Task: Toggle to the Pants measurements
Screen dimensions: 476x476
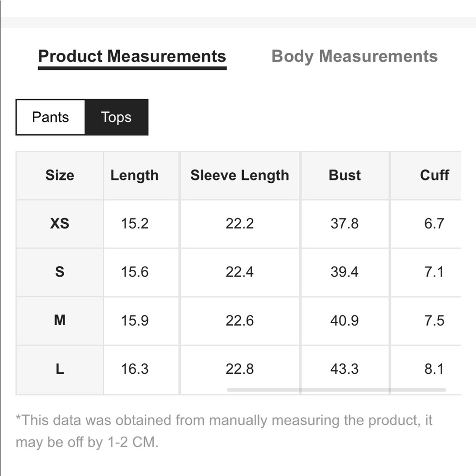Action: tap(50, 117)
